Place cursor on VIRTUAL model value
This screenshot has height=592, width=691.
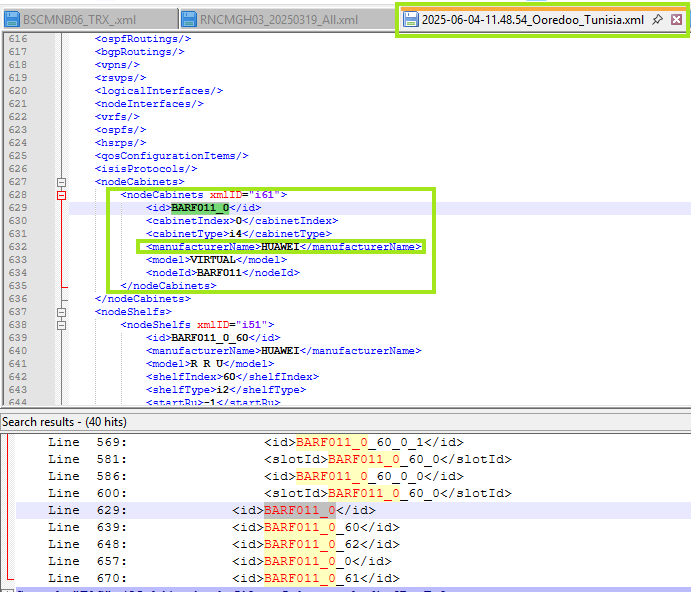coord(212,260)
